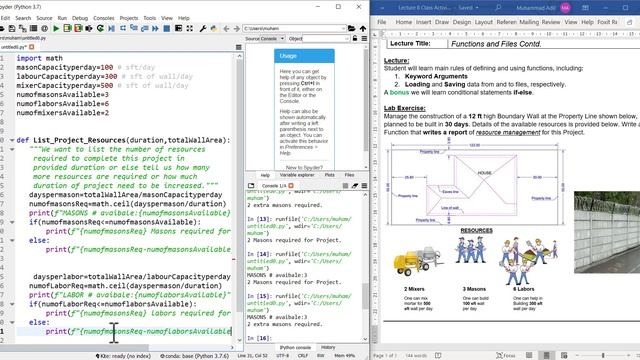
Task: Open the Debug menu in Spyder
Action: [x=80, y=18]
